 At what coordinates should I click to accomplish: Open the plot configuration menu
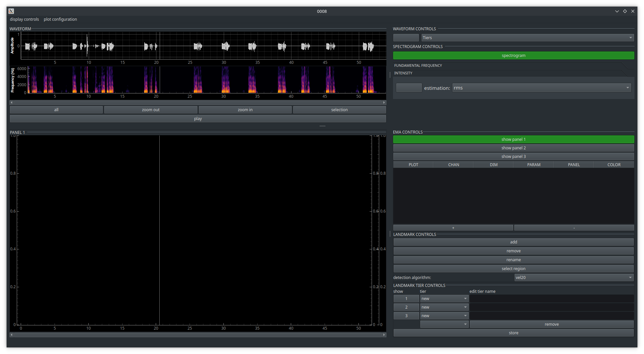click(x=60, y=19)
